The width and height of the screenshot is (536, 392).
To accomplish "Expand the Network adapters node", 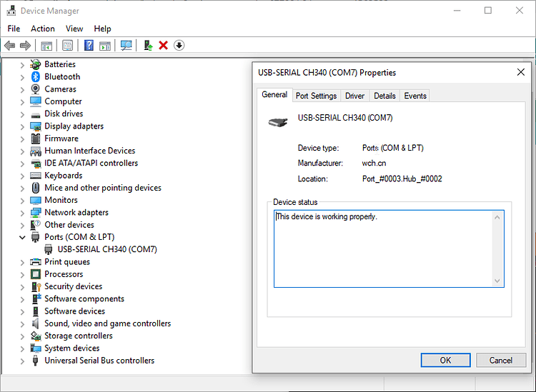I will (23, 212).
